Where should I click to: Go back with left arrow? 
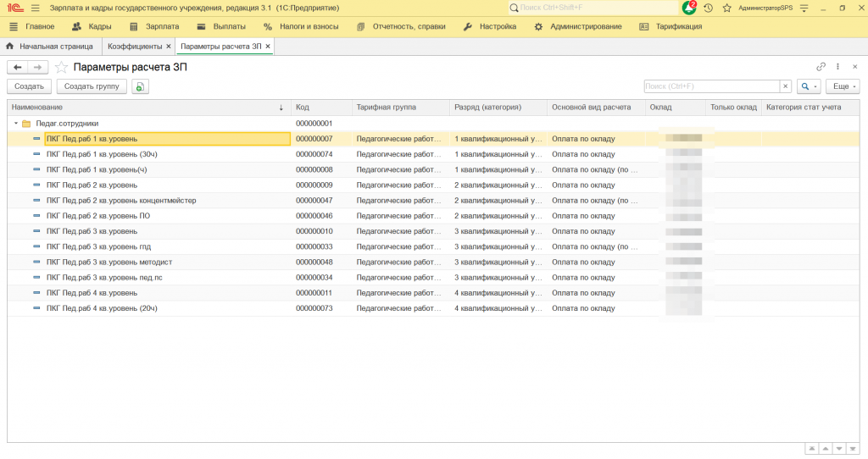coord(17,68)
